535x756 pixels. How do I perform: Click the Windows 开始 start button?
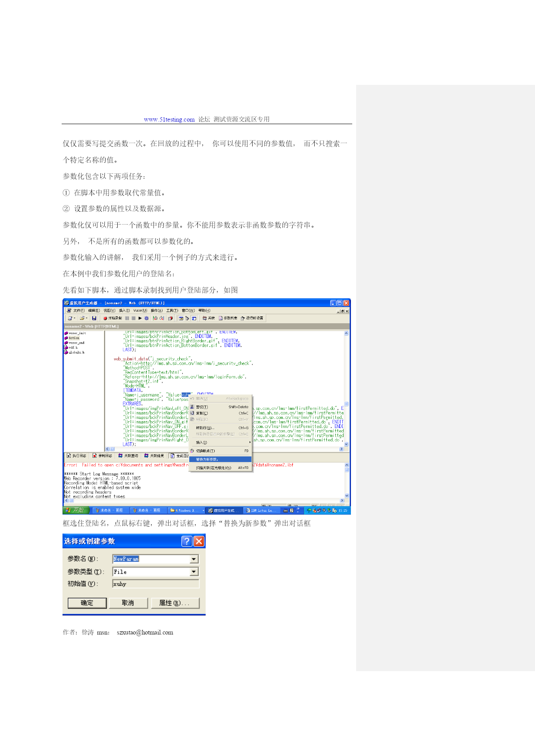point(76,510)
